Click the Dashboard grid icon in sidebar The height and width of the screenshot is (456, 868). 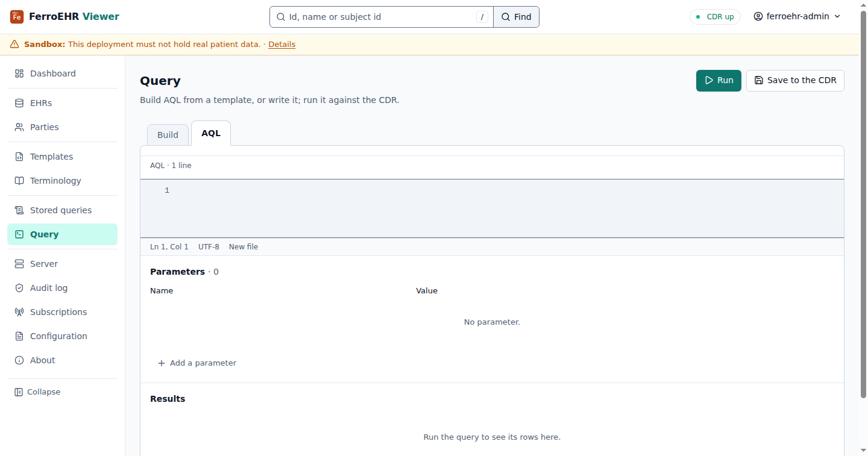[19, 73]
